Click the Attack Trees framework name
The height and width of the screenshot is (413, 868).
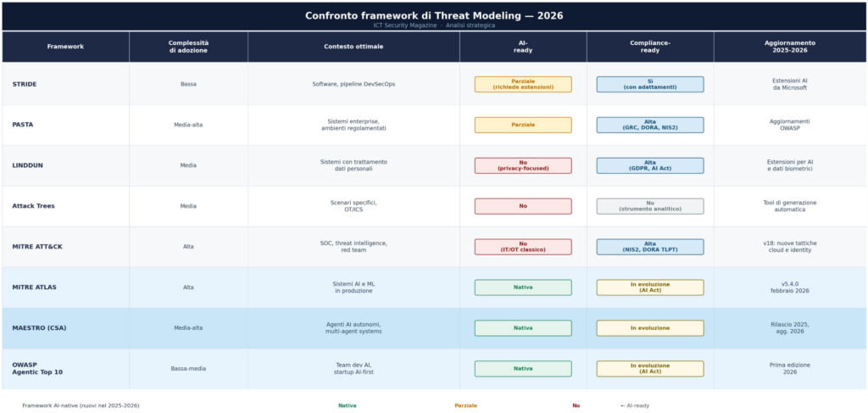point(33,206)
